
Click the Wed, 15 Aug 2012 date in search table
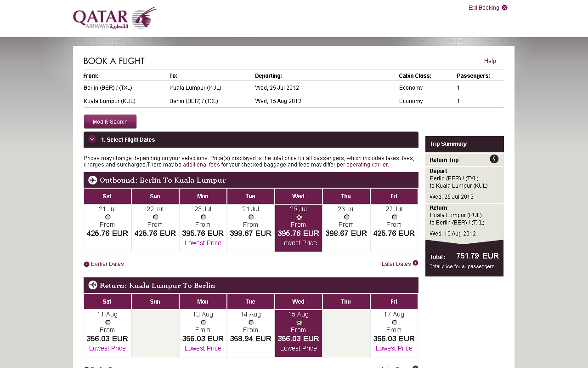[x=278, y=101]
